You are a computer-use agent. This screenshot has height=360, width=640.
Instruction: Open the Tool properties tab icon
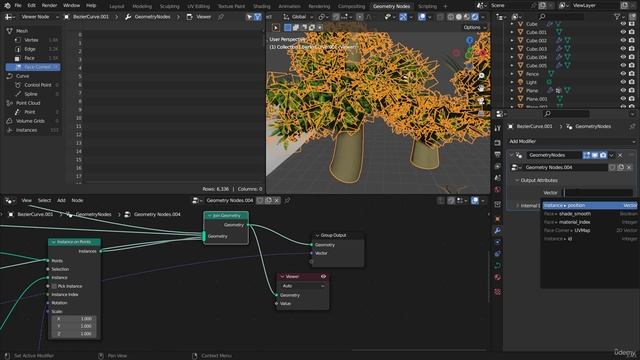point(497,128)
